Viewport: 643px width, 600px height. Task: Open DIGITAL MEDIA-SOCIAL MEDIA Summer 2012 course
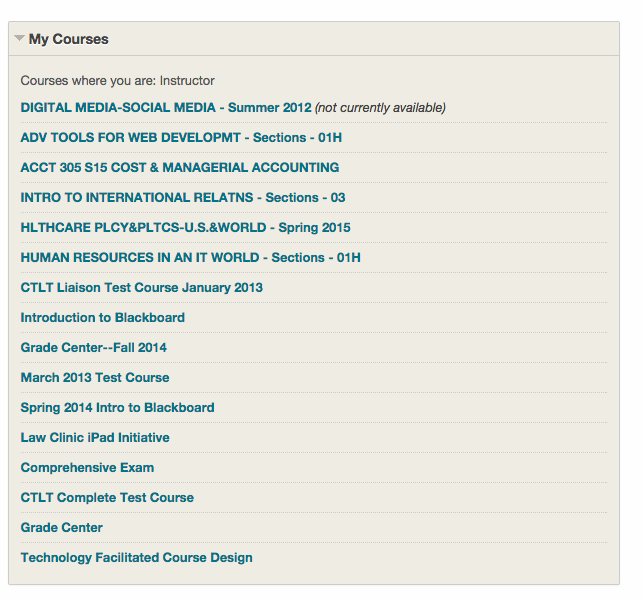tap(166, 107)
